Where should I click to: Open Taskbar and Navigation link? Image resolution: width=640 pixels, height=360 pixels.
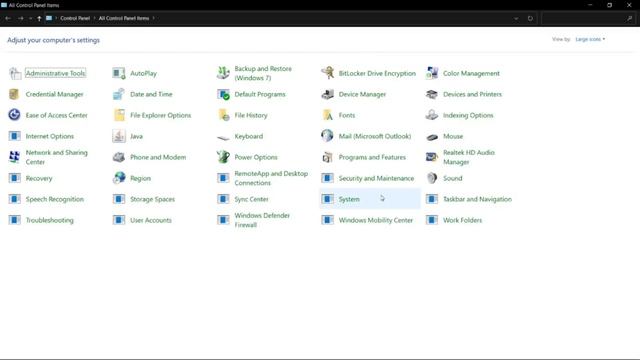pos(477,199)
